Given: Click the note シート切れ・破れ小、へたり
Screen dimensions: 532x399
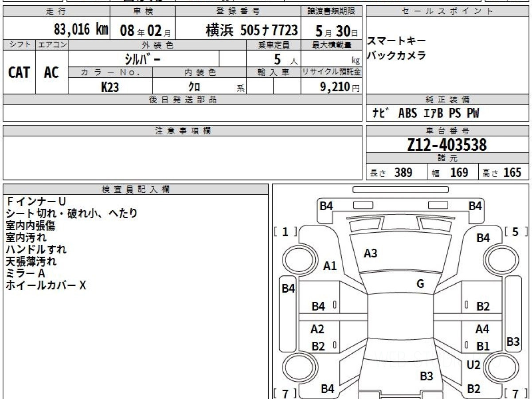Looking at the screenshot, I should tap(71, 214).
